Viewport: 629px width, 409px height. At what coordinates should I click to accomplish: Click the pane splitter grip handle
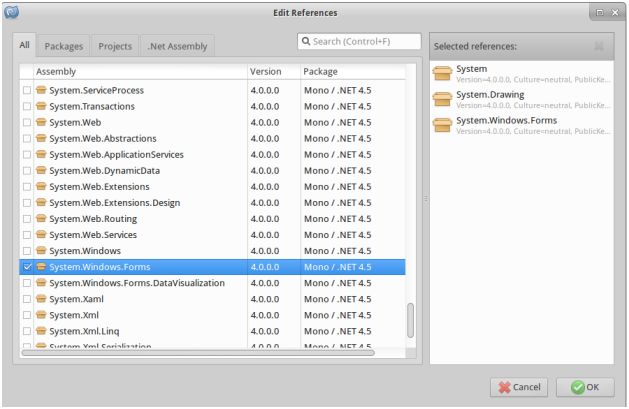point(426,198)
